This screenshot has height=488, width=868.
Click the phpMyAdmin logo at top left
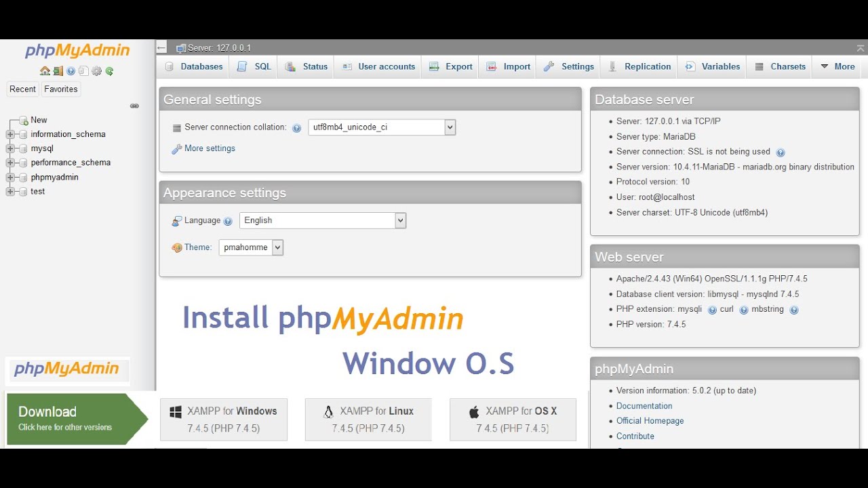[x=77, y=51]
